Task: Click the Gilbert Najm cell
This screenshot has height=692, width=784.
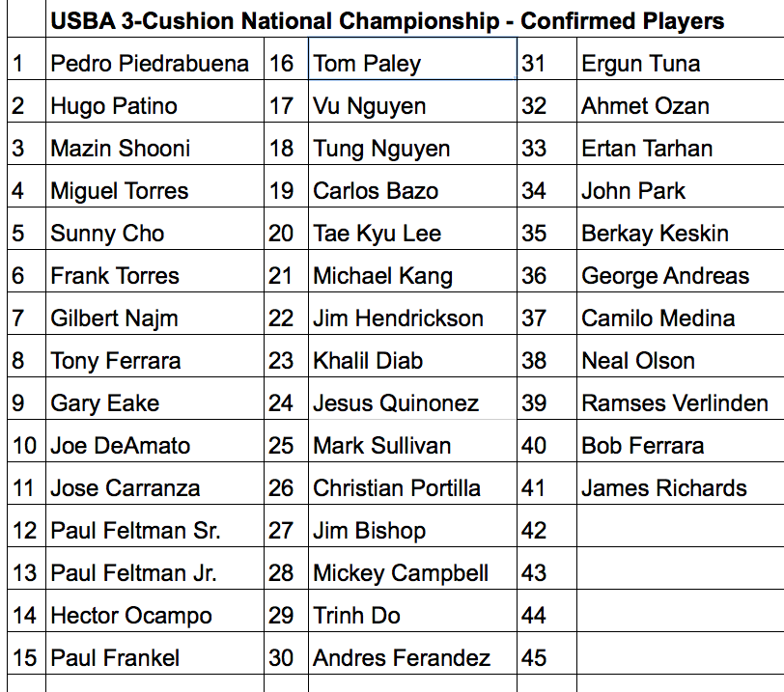Action: pyautogui.click(x=154, y=314)
